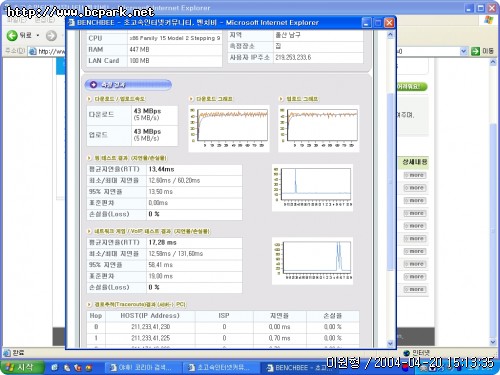
Task: Click the Windows flag logo in IE toolbar
Action: point(488,20)
